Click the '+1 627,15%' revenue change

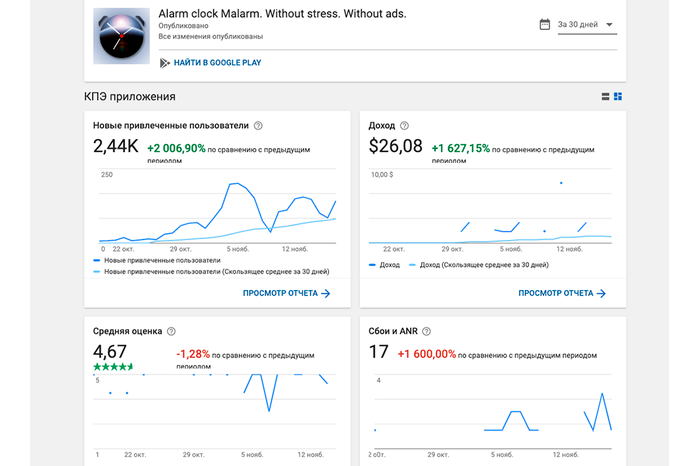[x=461, y=148]
